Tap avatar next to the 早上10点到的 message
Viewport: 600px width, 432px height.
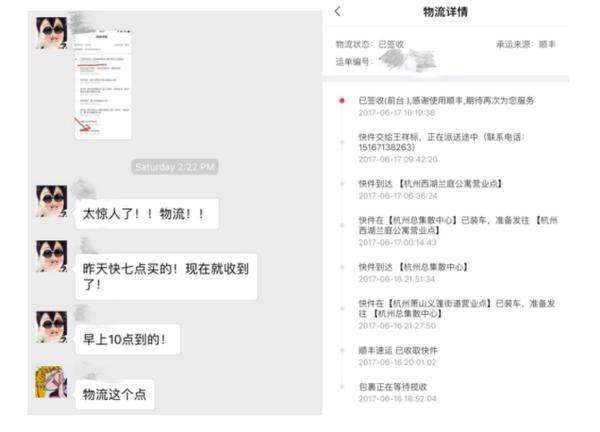[x=52, y=327]
